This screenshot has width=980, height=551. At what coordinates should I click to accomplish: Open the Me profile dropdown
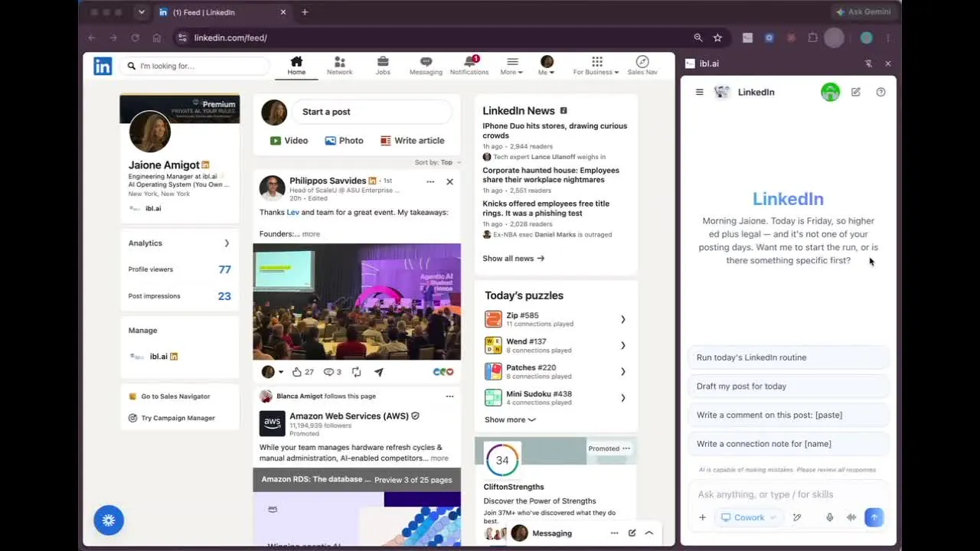(x=547, y=66)
